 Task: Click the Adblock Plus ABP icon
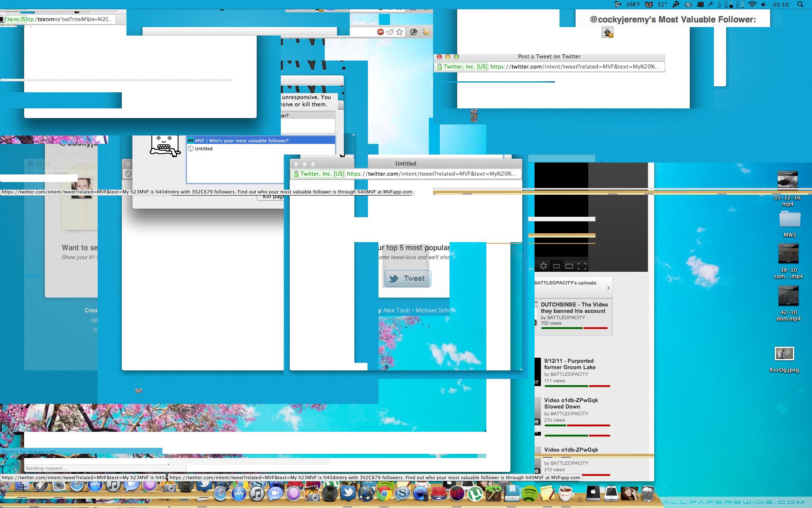coord(380,32)
